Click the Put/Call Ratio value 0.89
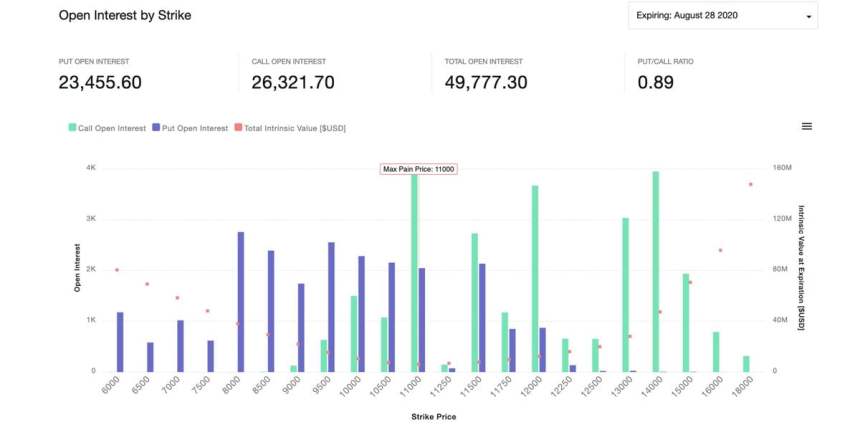This screenshot has height=430, width=860. (x=655, y=83)
